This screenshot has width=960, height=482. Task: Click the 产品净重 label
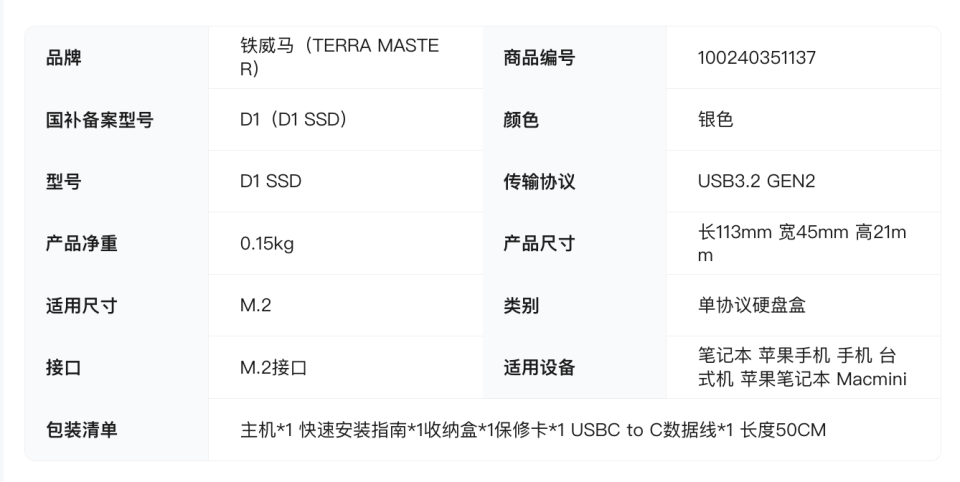(x=81, y=243)
